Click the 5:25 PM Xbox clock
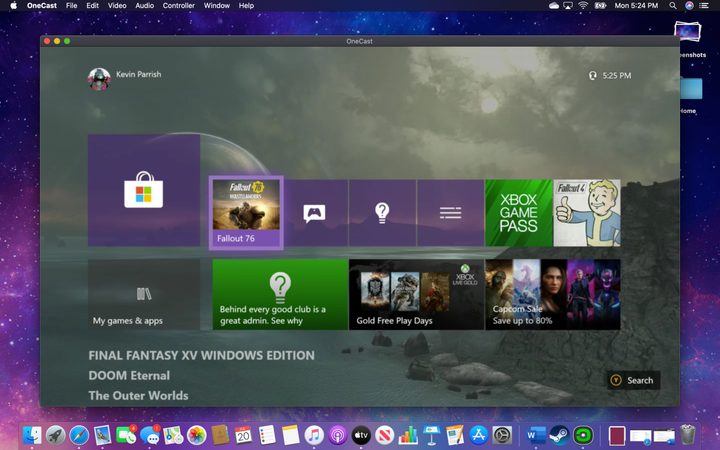The width and height of the screenshot is (720, 450). [617, 75]
